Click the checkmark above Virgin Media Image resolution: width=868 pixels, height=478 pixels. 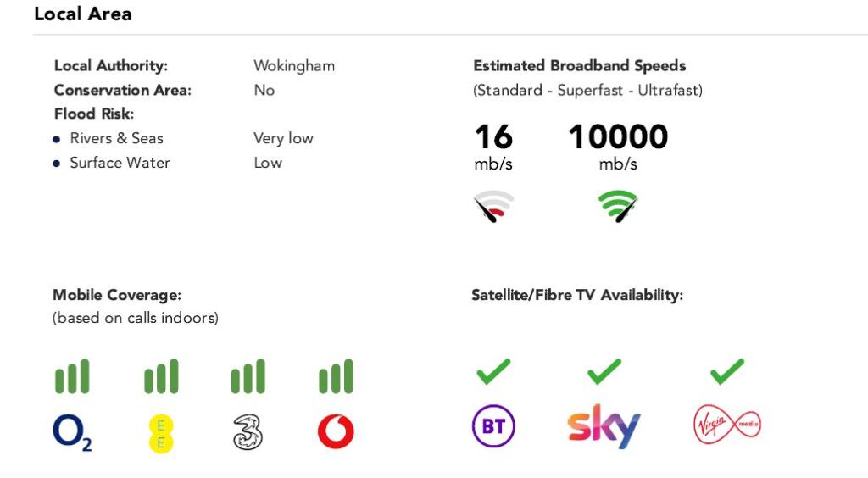pyautogui.click(x=726, y=370)
